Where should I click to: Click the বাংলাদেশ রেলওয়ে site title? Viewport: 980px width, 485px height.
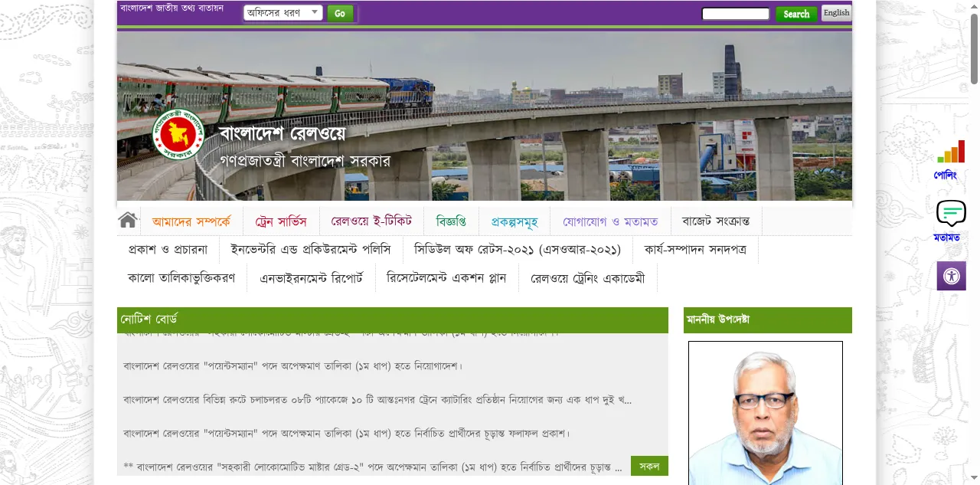point(283,133)
